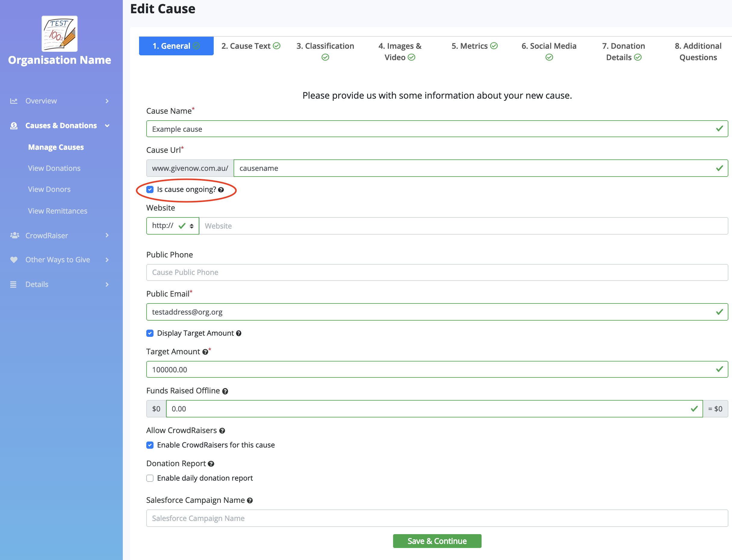Click help icon beside Donation Report
The height and width of the screenshot is (560, 732).
coord(211,464)
